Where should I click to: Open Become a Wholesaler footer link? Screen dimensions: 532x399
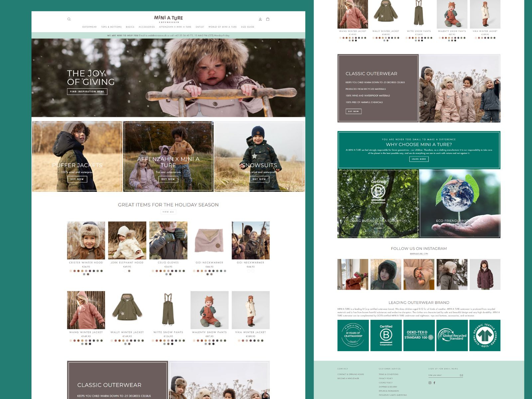[x=348, y=379]
